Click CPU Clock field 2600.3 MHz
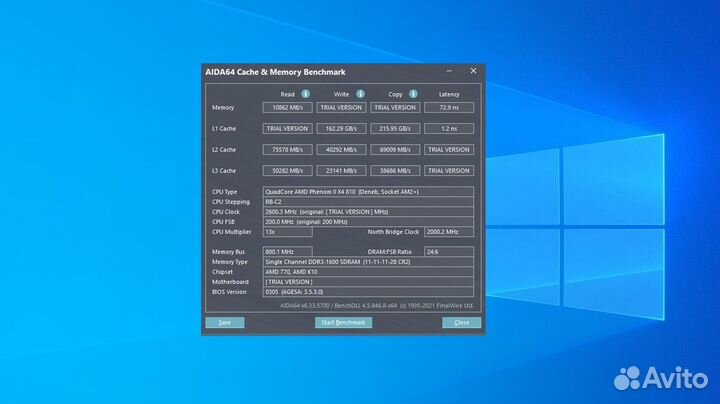720x404 pixels. click(368, 212)
